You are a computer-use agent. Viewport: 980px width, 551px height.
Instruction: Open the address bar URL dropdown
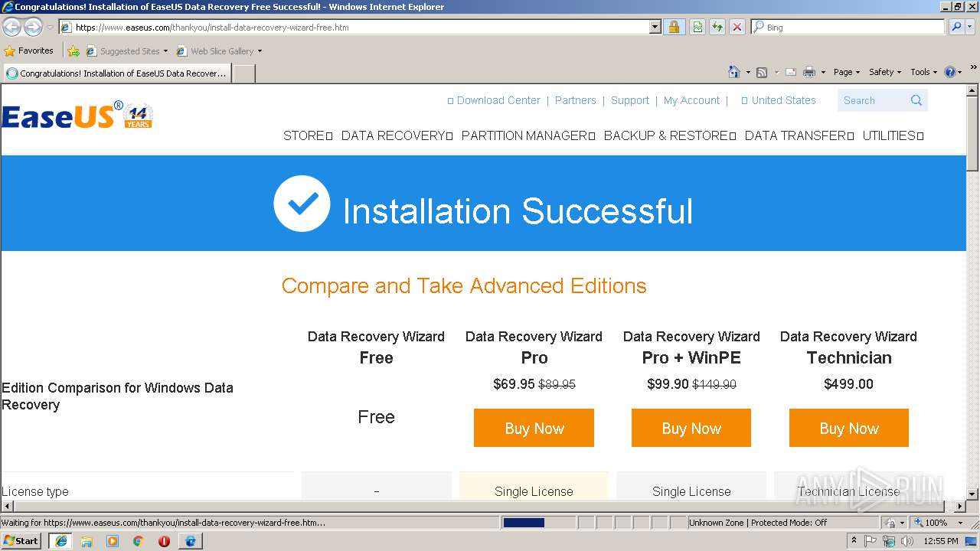coord(655,27)
